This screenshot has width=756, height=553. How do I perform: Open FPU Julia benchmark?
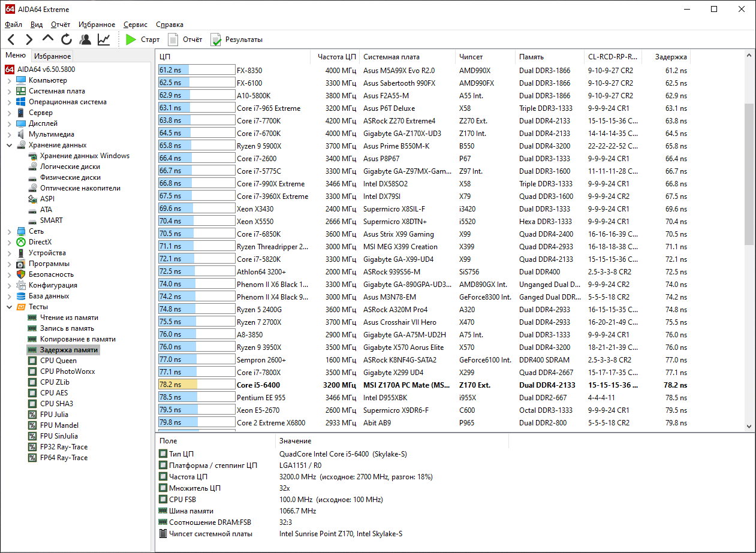(x=54, y=415)
